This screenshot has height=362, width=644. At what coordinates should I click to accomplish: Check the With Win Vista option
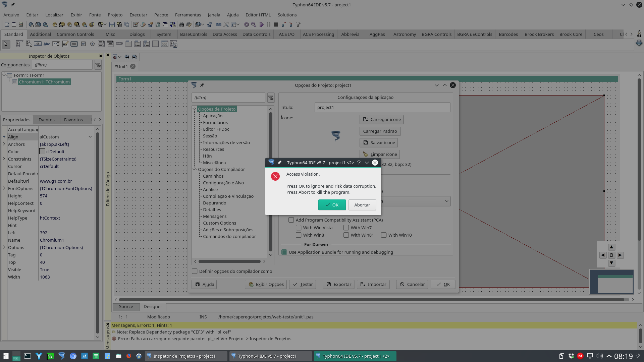tap(299, 228)
